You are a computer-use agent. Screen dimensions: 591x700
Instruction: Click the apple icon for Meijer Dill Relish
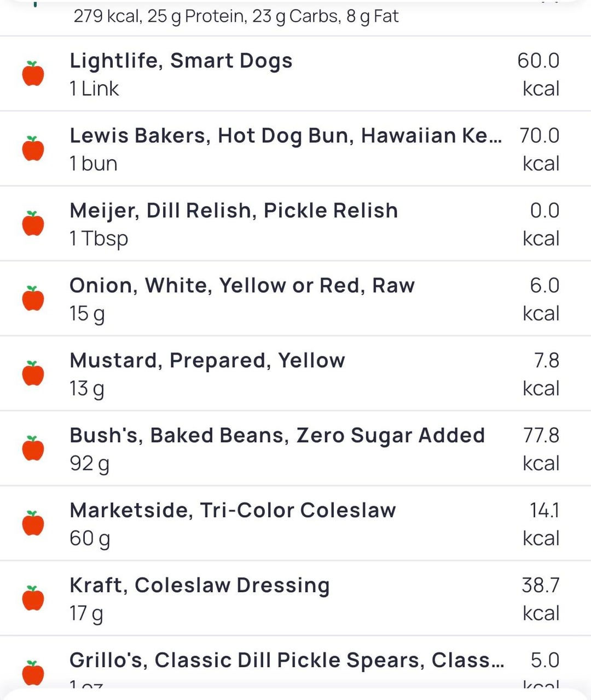coord(33,224)
